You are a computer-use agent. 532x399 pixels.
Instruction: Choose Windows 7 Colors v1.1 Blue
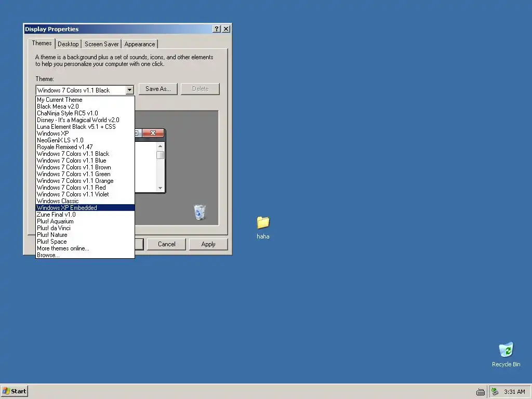coord(85,161)
